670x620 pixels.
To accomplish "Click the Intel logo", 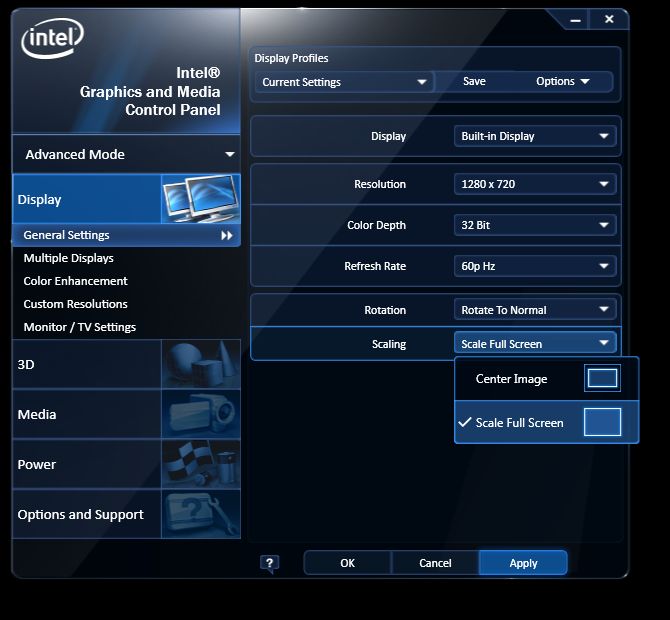I will (x=52, y=38).
